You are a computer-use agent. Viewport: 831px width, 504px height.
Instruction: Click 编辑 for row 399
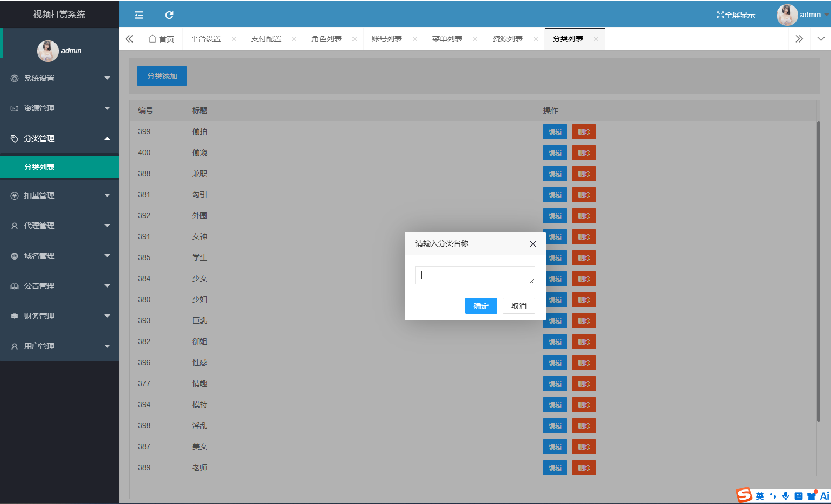(x=555, y=131)
